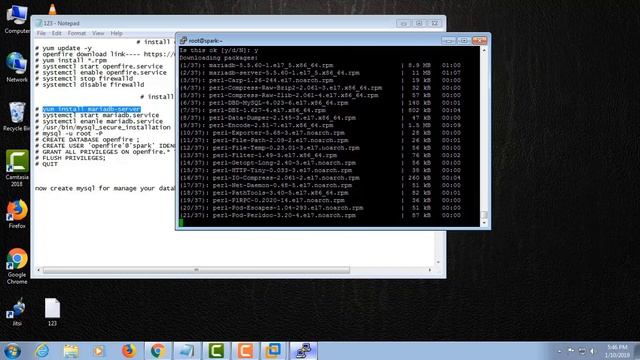Click 'systemctl stop firewalld' line
The width and height of the screenshot is (640, 360).
(x=84, y=79)
